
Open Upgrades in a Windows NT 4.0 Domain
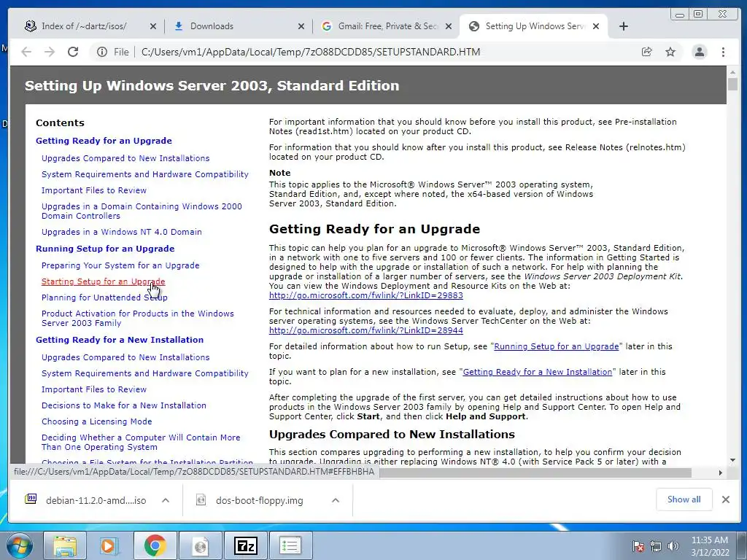pyautogui.click(x=122, y=232)
